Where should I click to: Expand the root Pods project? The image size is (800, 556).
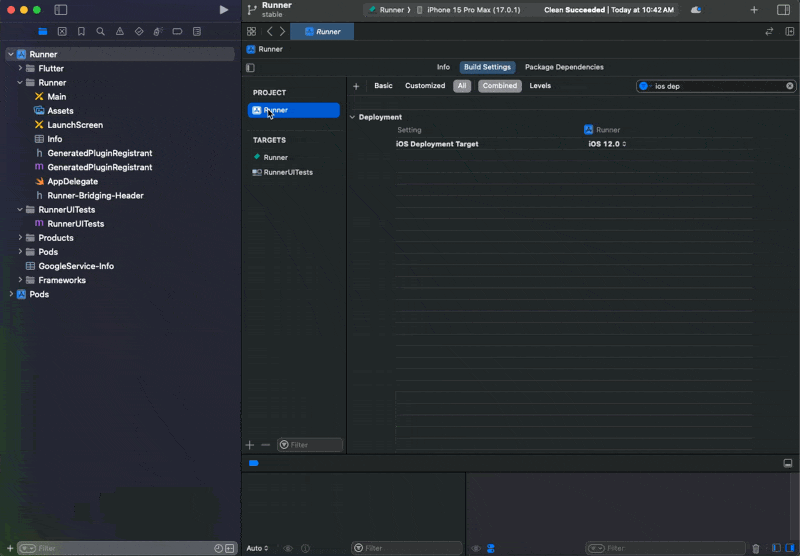click(11, 294)
